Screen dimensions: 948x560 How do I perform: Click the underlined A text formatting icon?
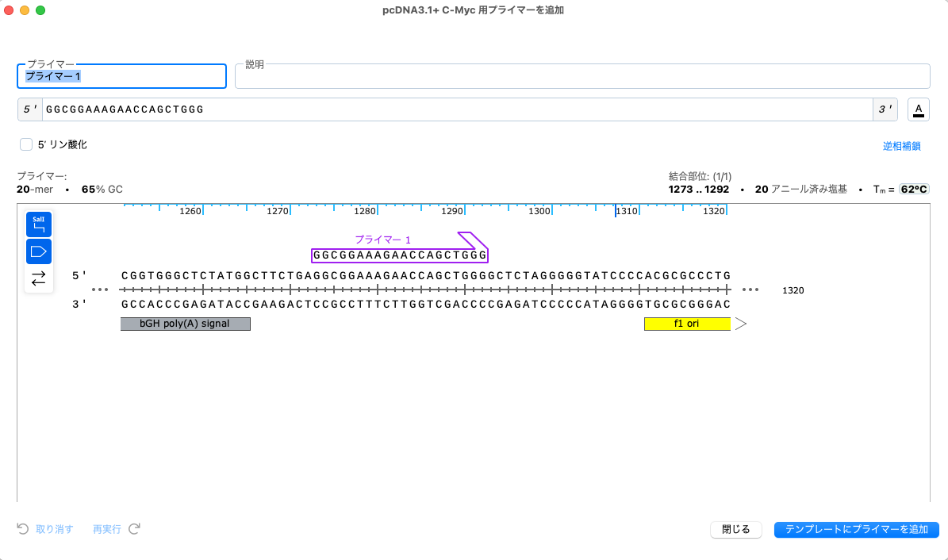pyautogui.click(x=918, y=109)
